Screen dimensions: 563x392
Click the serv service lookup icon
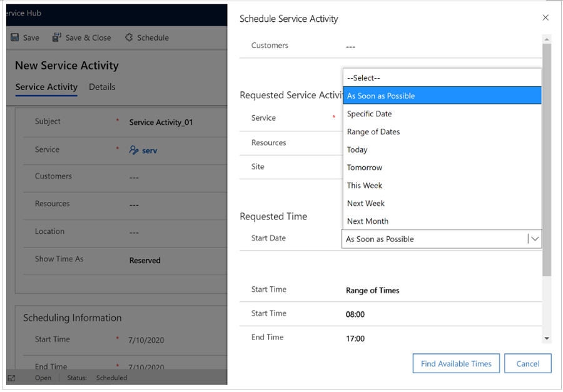[134, 150]
